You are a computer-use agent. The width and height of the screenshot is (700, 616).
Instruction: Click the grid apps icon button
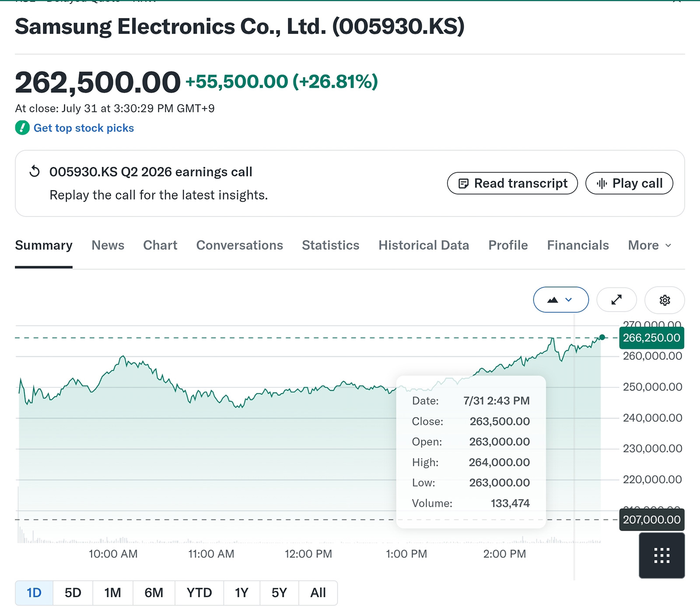661,555
